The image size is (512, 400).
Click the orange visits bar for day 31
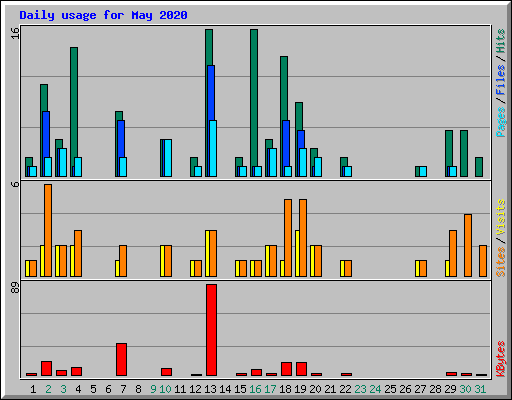coord(483,261)
